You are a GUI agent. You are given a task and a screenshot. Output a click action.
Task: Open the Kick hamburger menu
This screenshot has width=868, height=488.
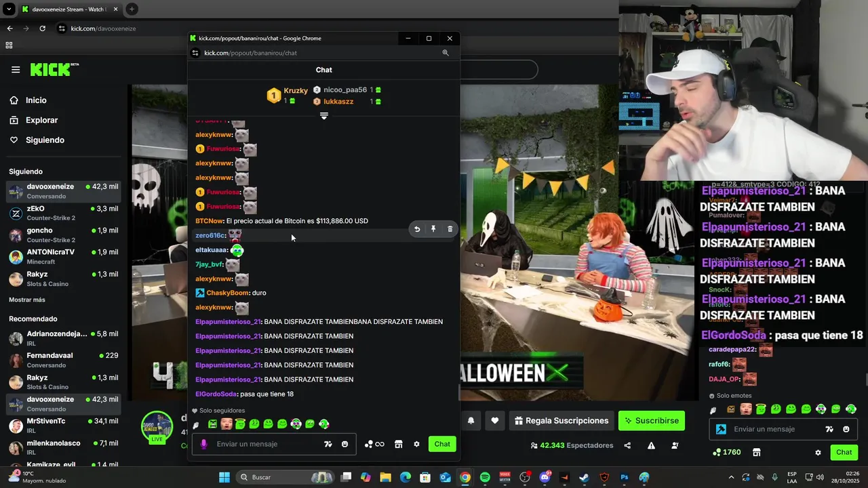tap(16, 69)
